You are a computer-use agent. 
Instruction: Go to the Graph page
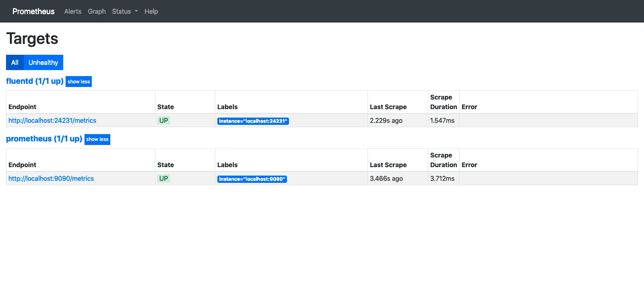coord(97,11)
